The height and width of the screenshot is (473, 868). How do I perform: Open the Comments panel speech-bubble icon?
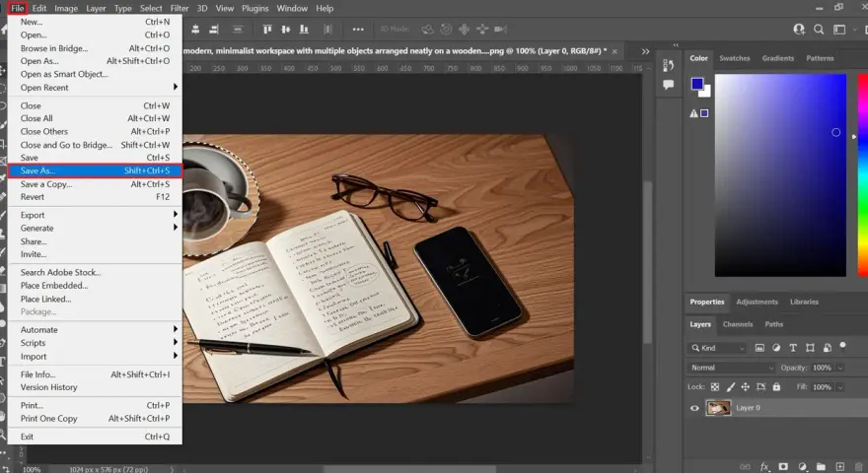(669, 85)
